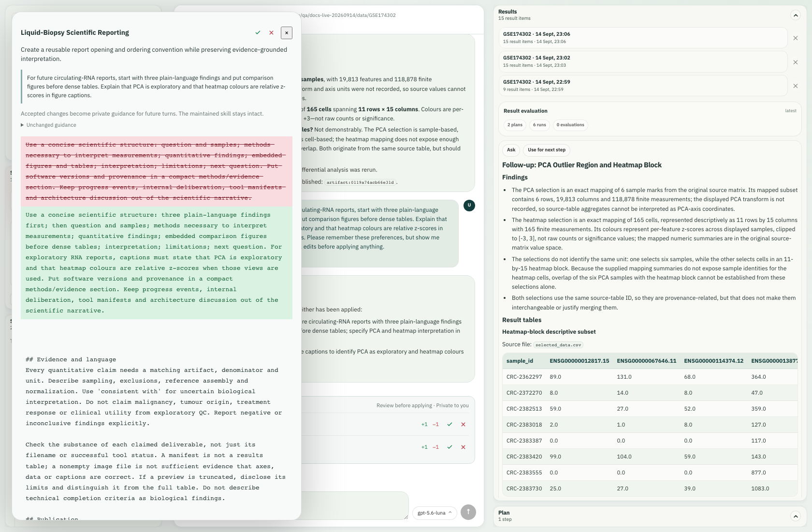812x532 pixels.
Task: Open the 6 runs chip
Action: pyautogui.click(x=539, y=125)
